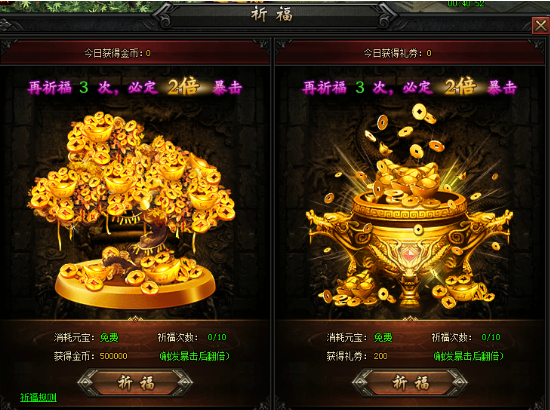Click the right panel 2倍 crit label
This screenshot has width=550, height=410.
tap(460, 87)
